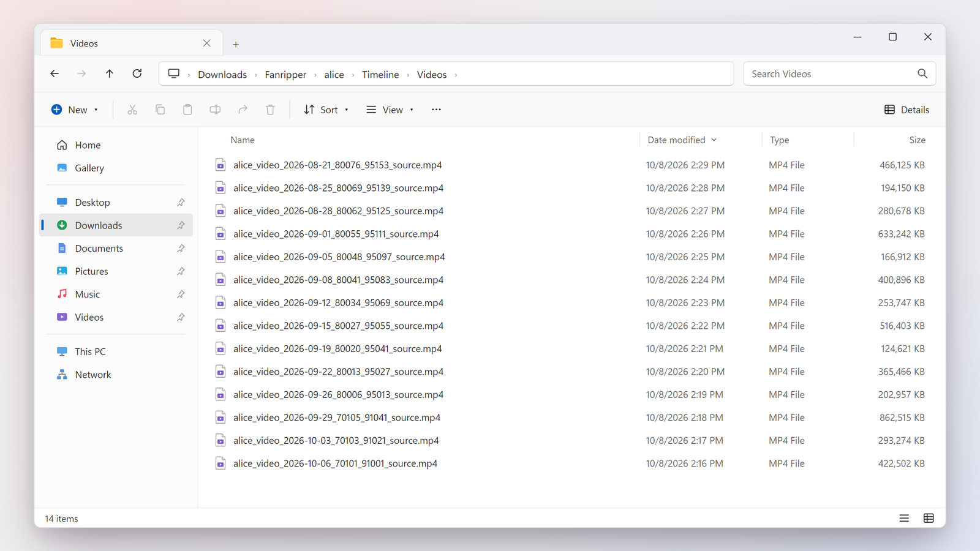Image resolution: width=980 pixels, height=551 pixels.
Task: Click Date modified column sort arrow
Action: click(714, 140)
